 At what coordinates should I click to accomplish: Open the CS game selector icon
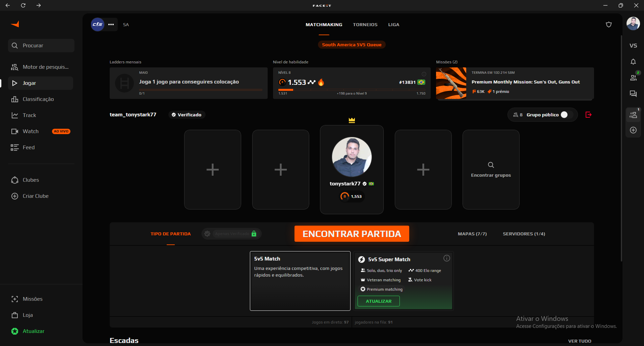(x=98, y=24)
